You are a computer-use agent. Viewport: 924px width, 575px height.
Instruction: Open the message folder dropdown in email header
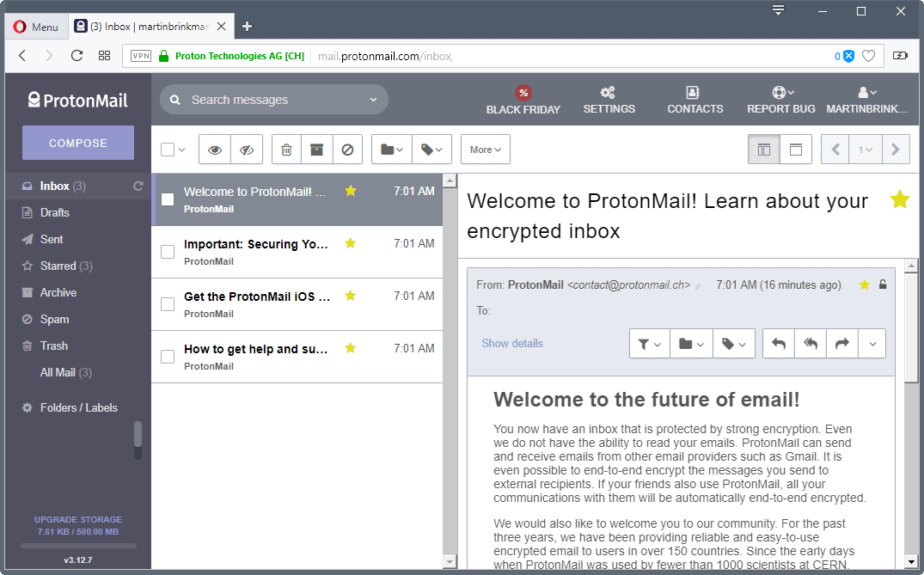[692, 344]
